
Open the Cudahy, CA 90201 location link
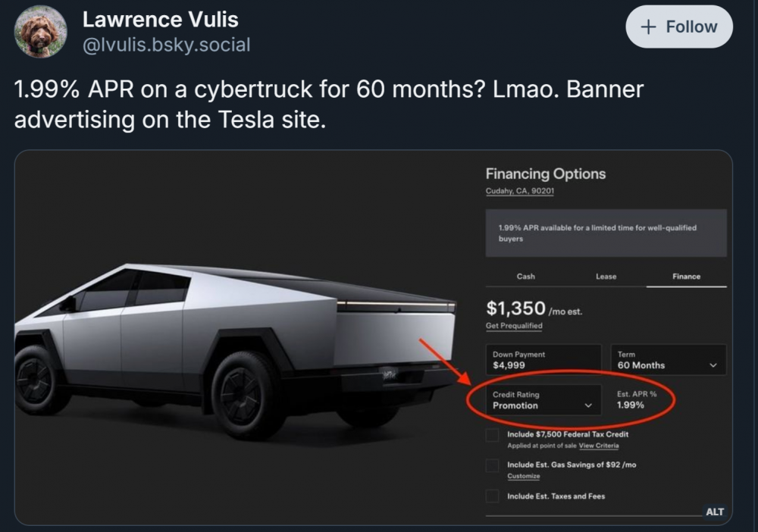tap(520, 191)
